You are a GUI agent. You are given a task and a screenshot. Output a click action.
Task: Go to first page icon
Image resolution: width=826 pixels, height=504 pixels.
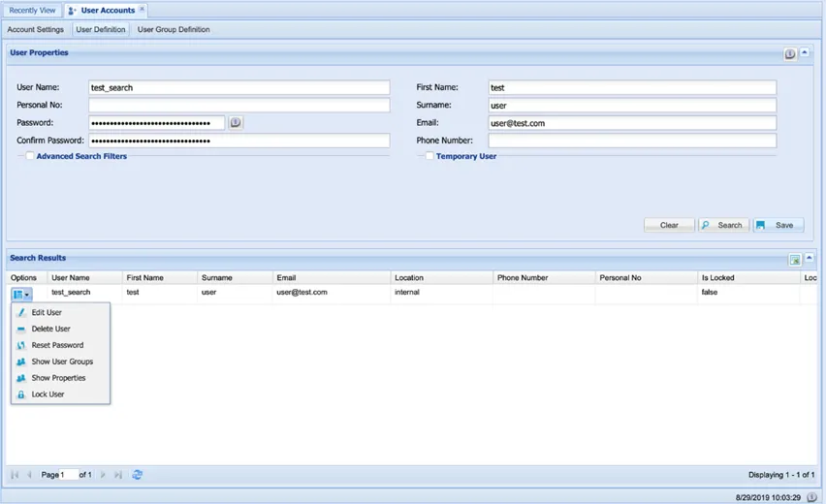coord(15,475)
